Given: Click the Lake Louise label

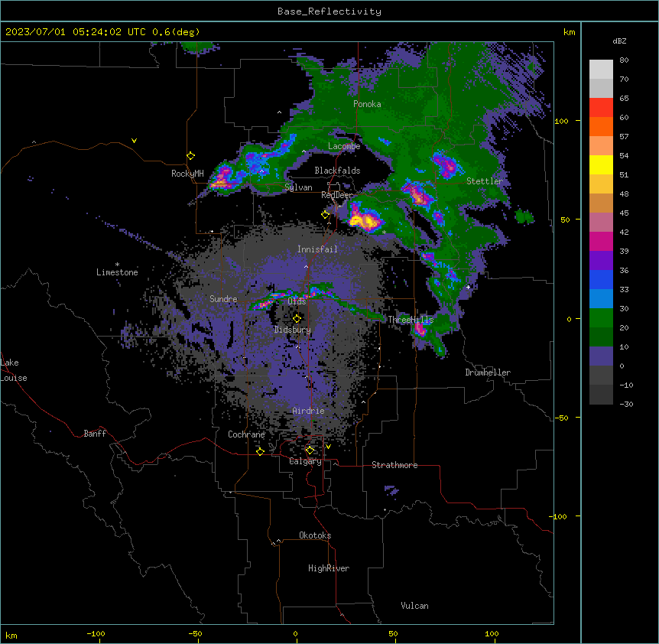Looking at the screenshot, I should click(x=14, y=370).
